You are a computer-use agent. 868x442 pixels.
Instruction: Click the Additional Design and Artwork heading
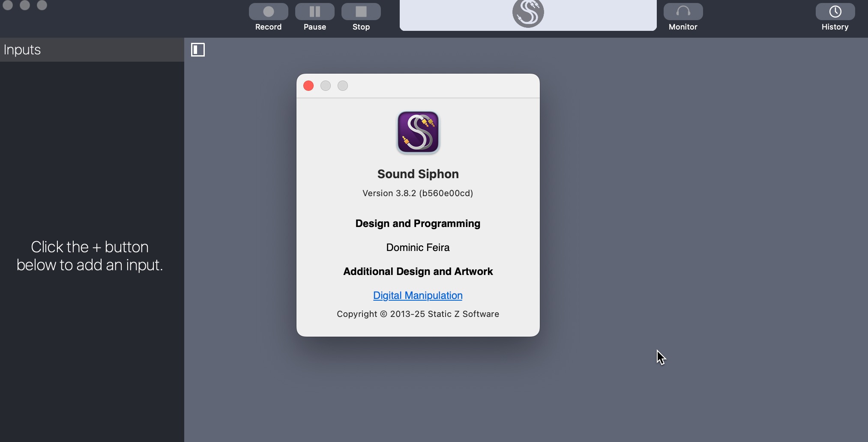pos(418,272)
